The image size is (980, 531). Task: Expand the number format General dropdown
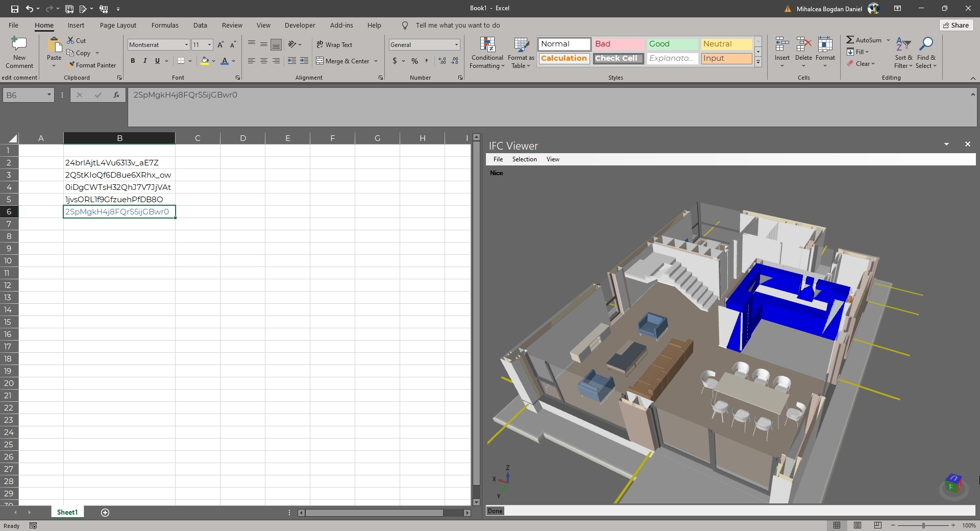[456, 45]
